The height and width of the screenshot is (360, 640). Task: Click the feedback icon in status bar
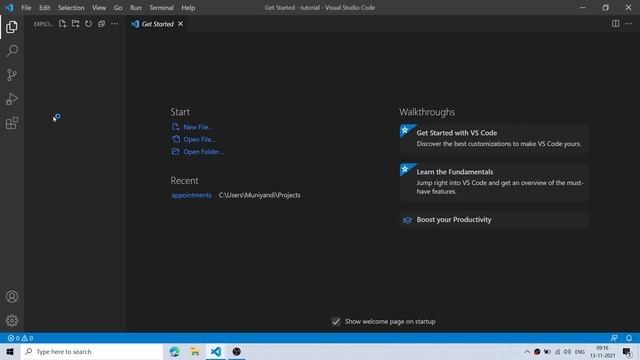(x=614, y=338)
